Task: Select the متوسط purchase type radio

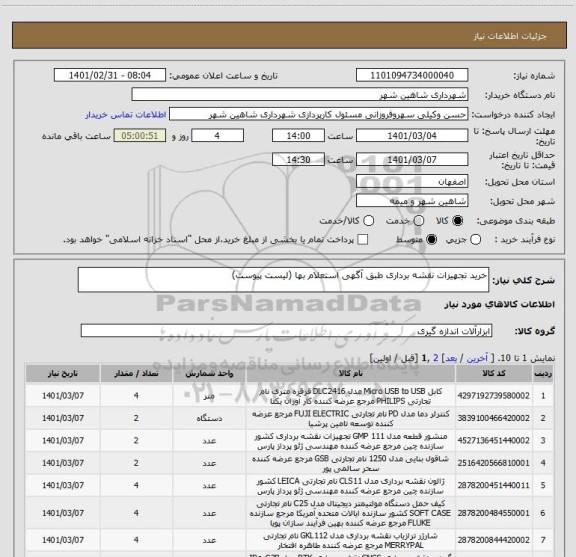Action: (x=431, y=240)
